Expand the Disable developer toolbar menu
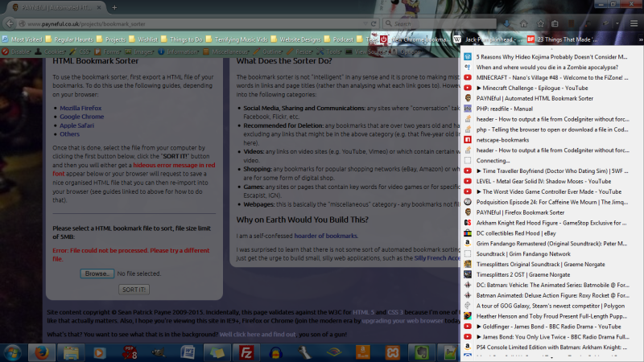This screenshot has height=362, width=644. pos(16,51)
